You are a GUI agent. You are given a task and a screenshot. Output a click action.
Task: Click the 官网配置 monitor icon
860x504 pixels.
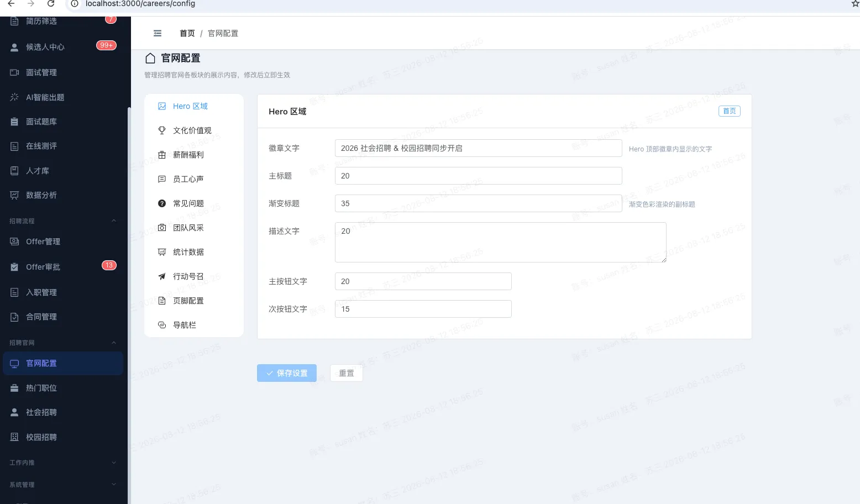[14, 363]
